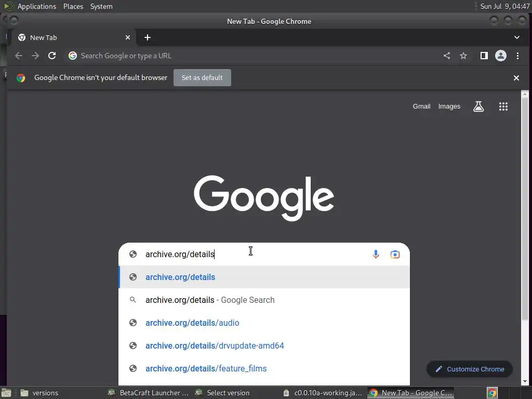Click the browser back arrow
Screen dimensions: 532x399
19,56
